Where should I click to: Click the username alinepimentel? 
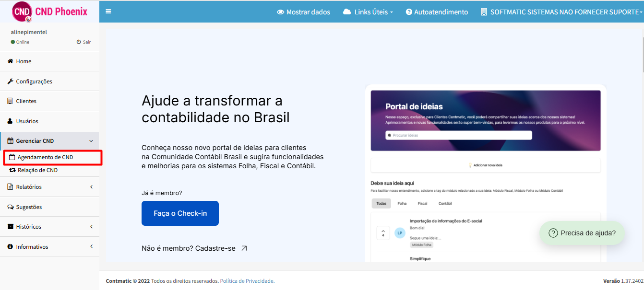pyautogui.click(x=29, y=32)
